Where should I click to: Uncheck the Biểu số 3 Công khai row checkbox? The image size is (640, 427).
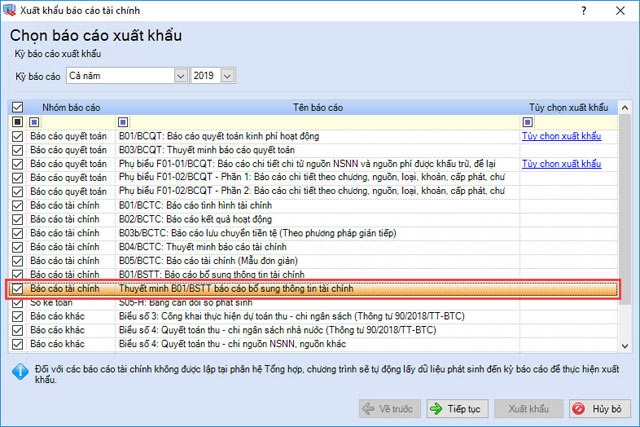pos(17,317)
